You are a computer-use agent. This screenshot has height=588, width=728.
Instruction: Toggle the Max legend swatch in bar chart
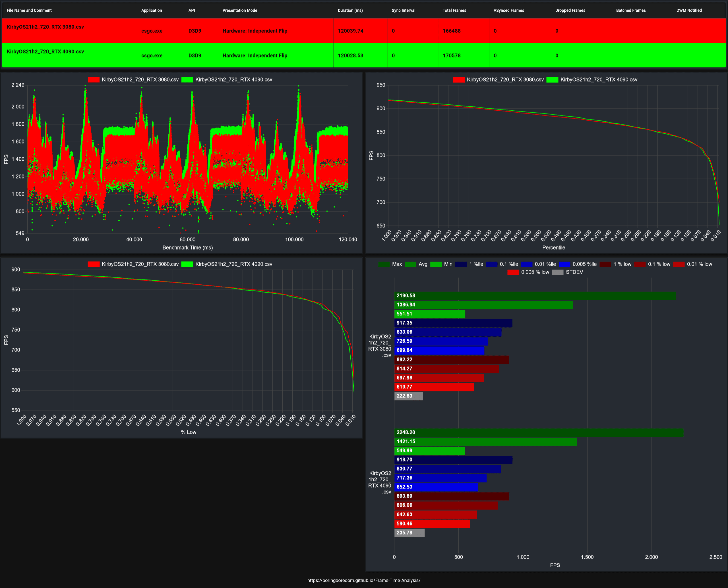384,264
